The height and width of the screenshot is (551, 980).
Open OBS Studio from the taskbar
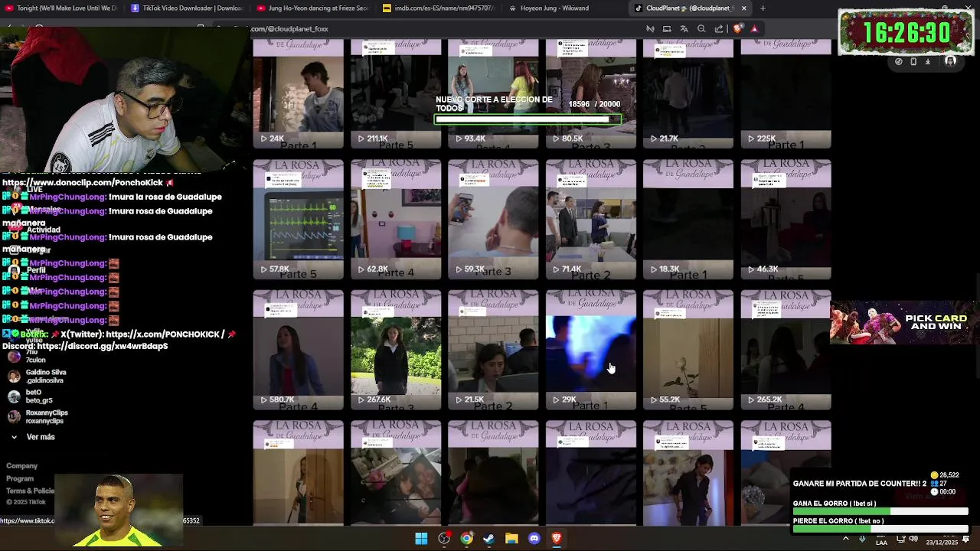pos(444,539)
